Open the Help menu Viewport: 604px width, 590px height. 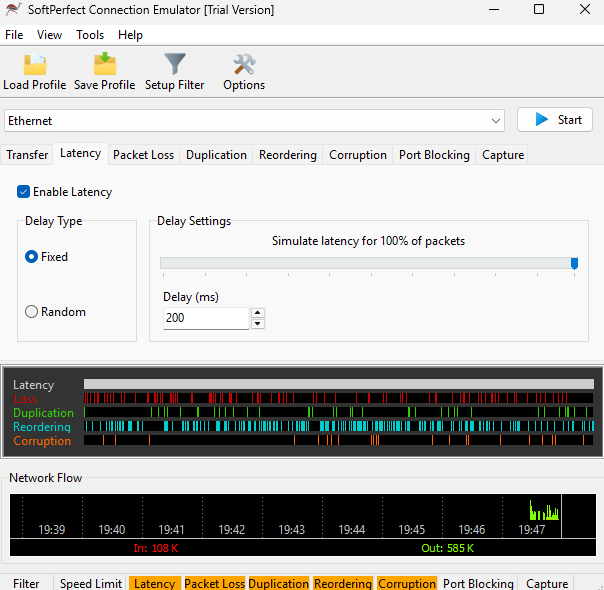coord(130,35)
